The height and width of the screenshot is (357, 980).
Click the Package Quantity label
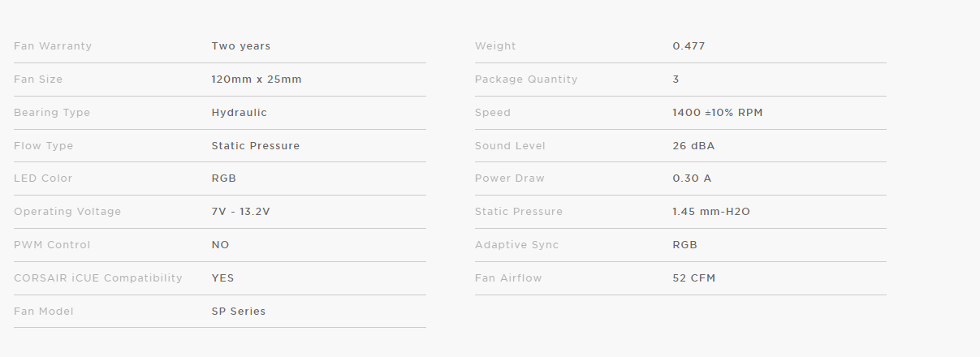click(526, 80)
